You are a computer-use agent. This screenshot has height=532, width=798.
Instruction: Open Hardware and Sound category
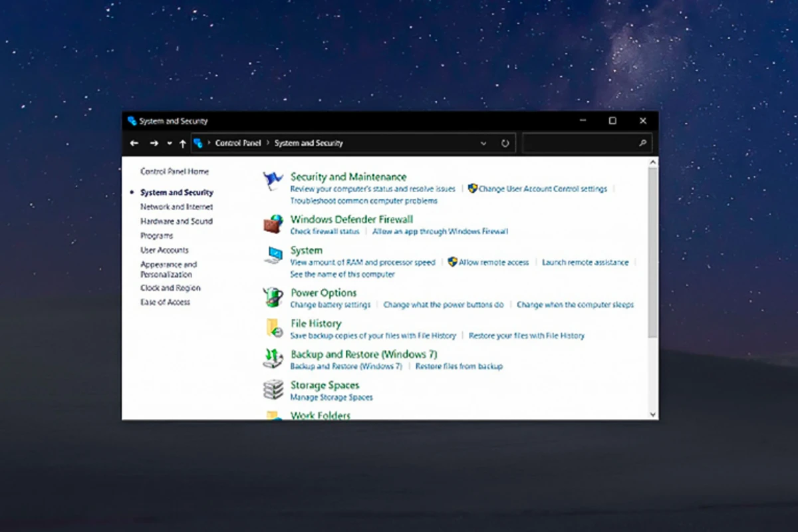point(176,221)
